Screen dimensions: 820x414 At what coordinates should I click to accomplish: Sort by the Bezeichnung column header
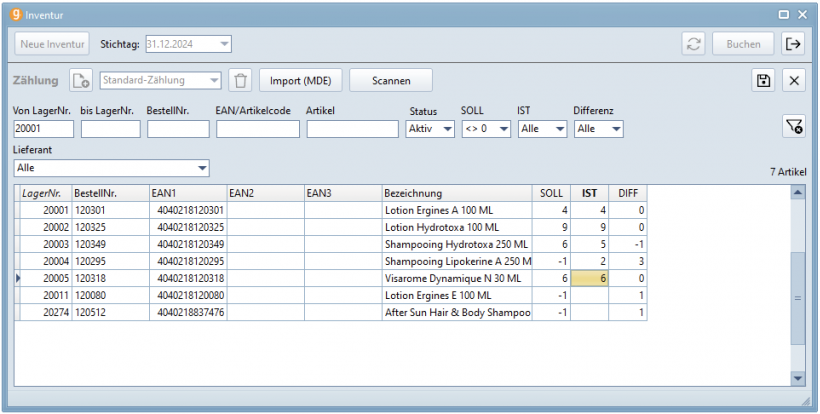[x=455, y=192]
